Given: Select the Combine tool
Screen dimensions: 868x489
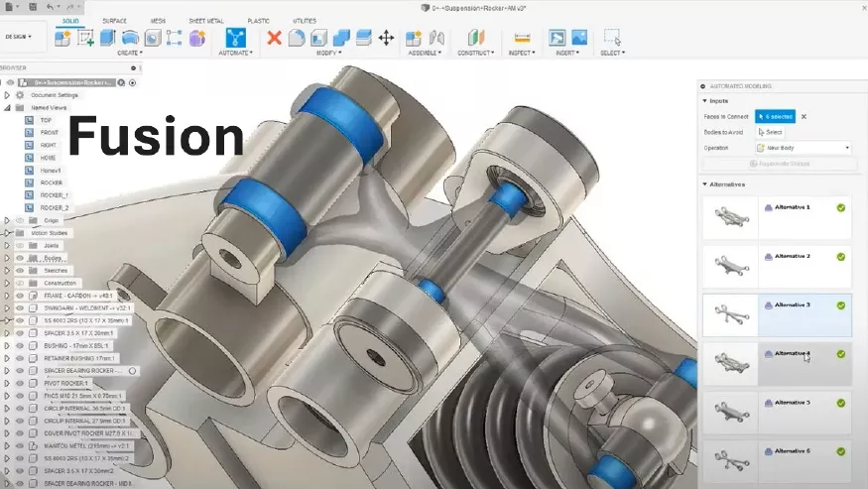Looking at the screenshot, I should pos(341,38).
